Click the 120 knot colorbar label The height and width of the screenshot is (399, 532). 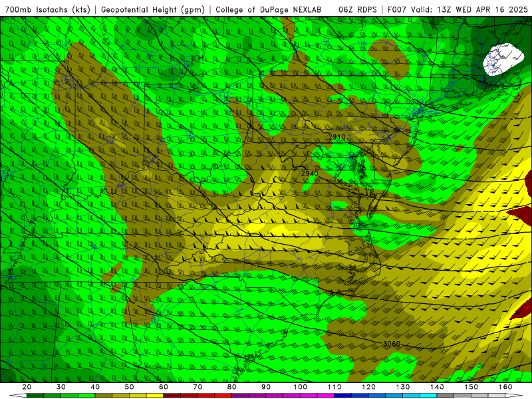(369, 387)
